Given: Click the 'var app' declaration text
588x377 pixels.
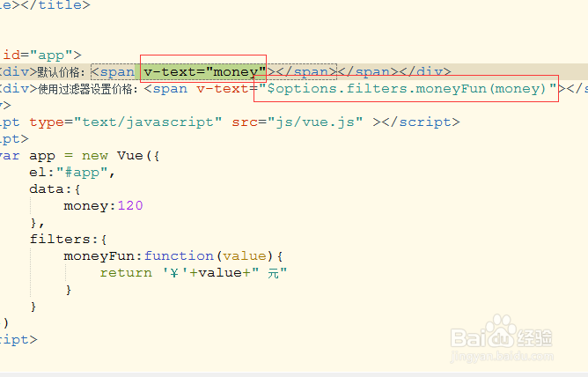Looking at the screenshot, I should (x=27, y=156).
